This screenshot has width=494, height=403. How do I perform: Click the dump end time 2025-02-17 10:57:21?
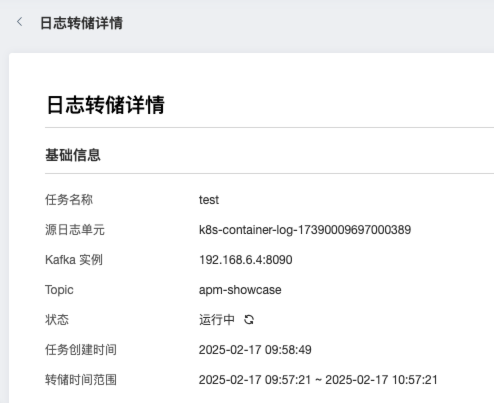pos(381,380)
